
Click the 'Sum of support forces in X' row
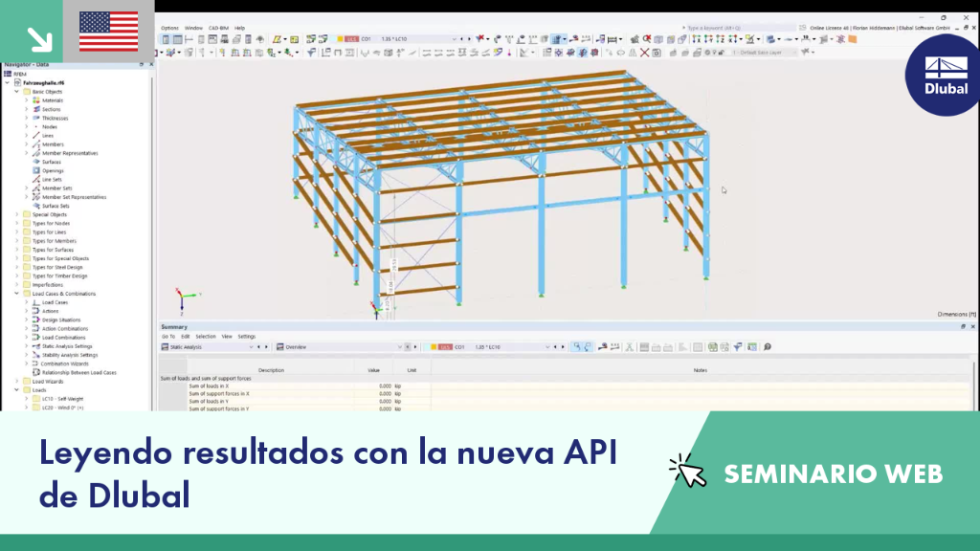(219, 393)
